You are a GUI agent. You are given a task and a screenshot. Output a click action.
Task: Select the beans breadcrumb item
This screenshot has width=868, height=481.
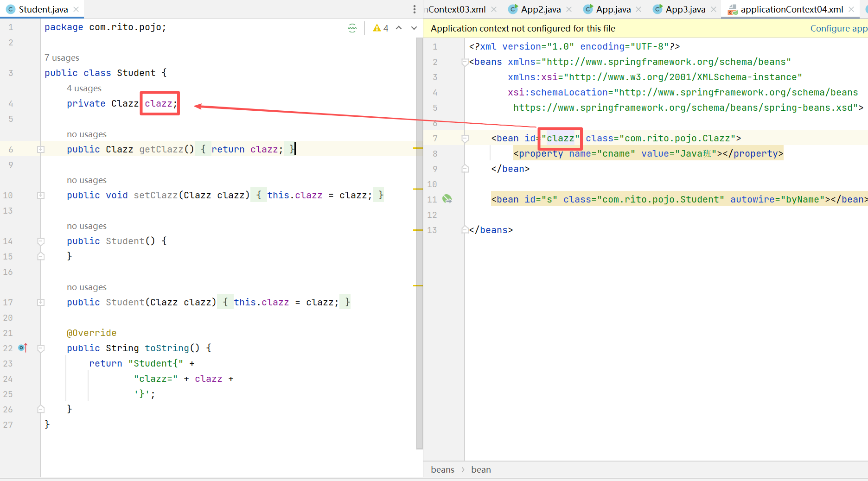(x=442, y=469)
